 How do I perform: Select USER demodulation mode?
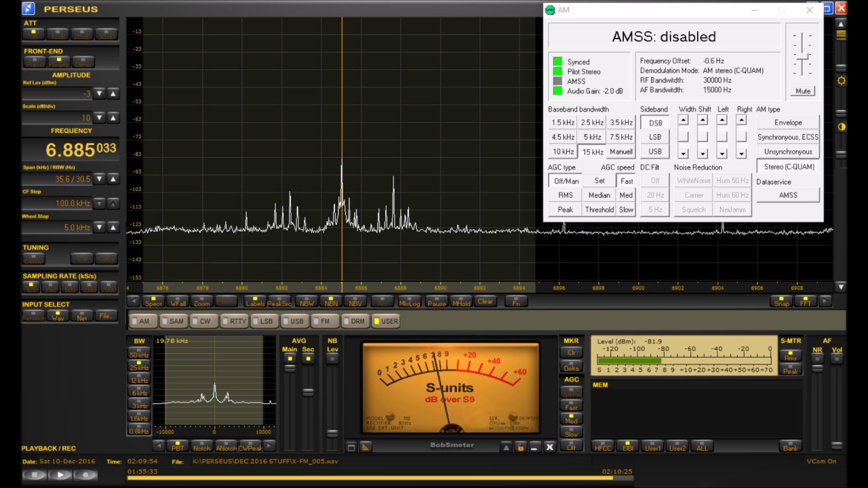point(387,321)
